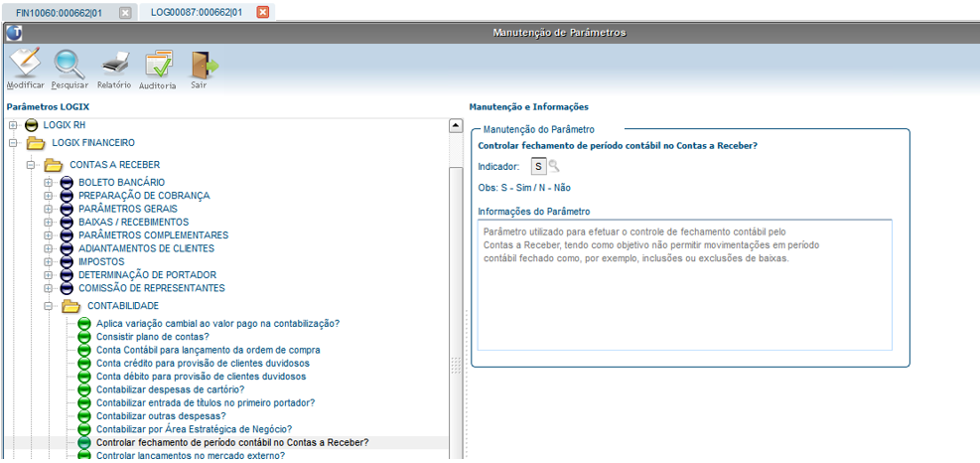Click the Indicador field containing S
Viewport: 980px width, 463px height.
(x=538, y=167)
